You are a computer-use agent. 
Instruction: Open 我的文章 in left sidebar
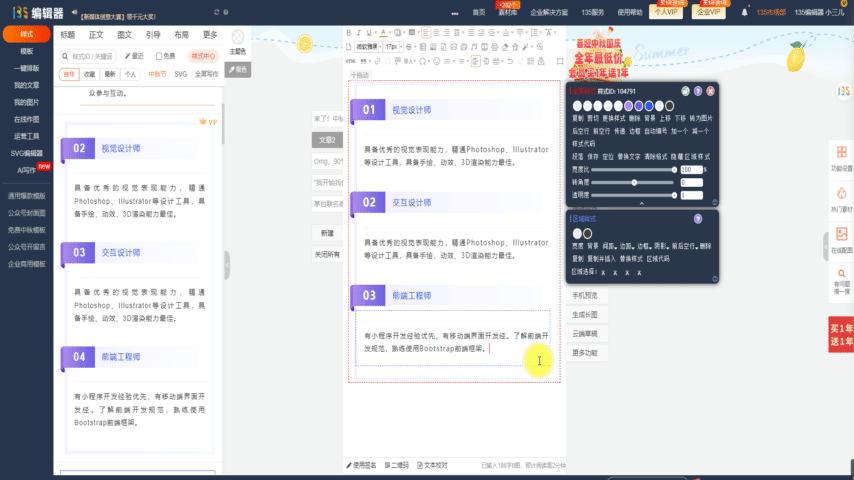click(27, 85)
